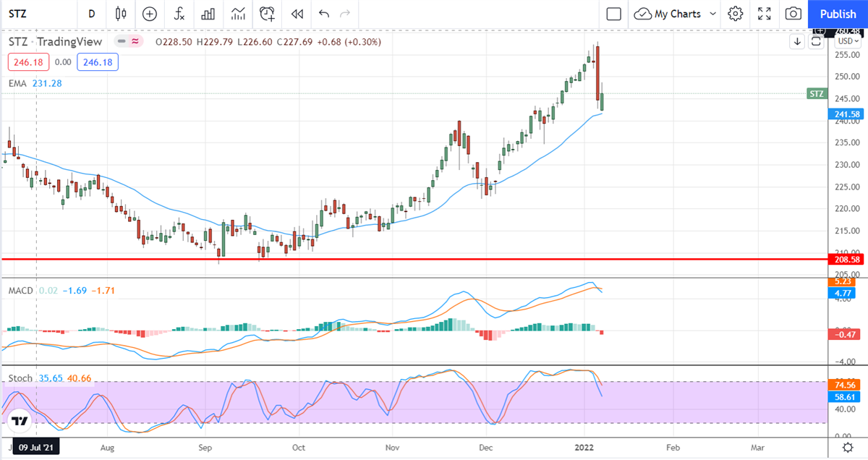
Task: Change the D daily time interval
Action: pos(91,14)
